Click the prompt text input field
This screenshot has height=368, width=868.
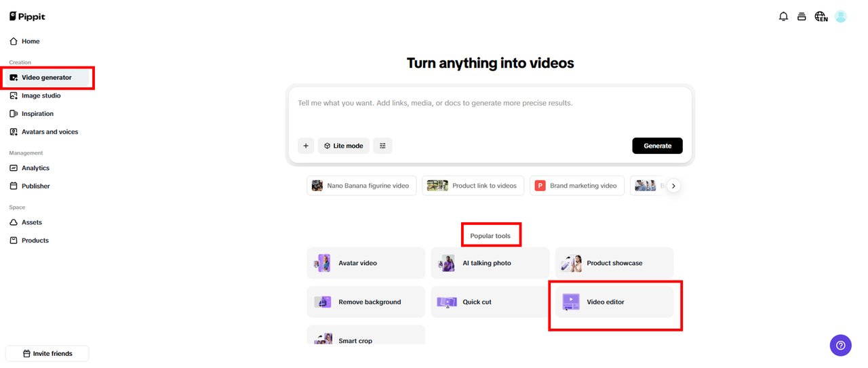(488, 112)
